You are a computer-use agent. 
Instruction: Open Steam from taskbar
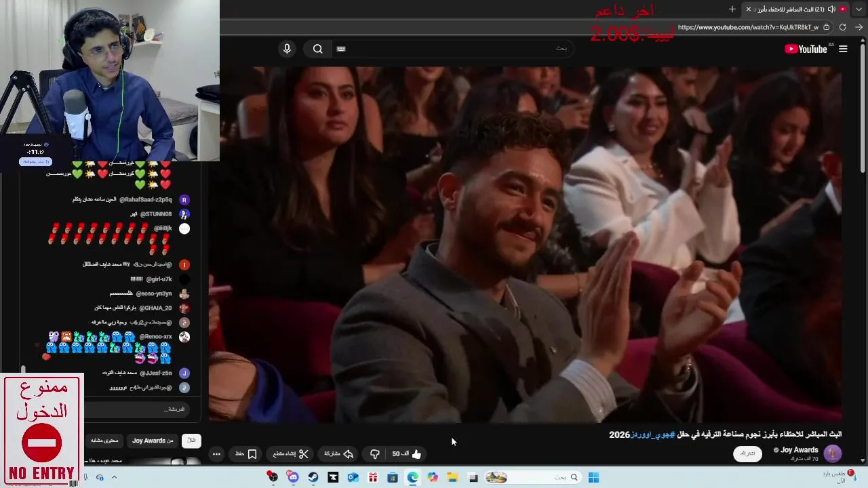click(x=313, y=477)
